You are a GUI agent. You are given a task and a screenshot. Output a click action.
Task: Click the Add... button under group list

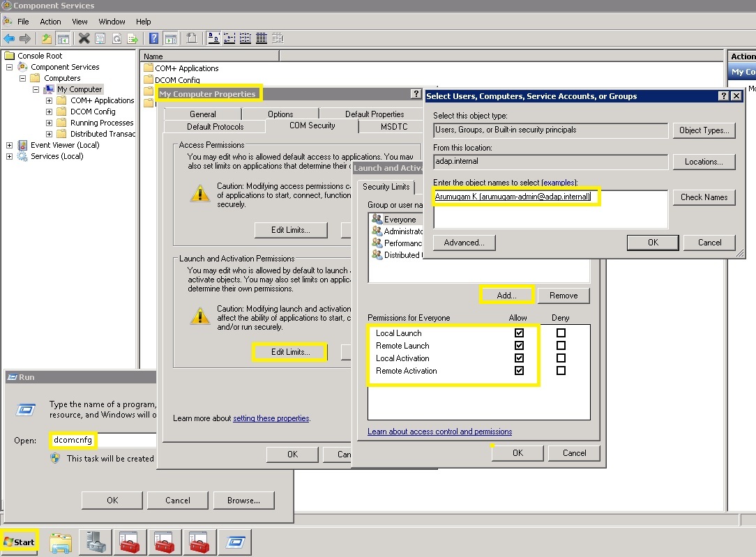506,296
